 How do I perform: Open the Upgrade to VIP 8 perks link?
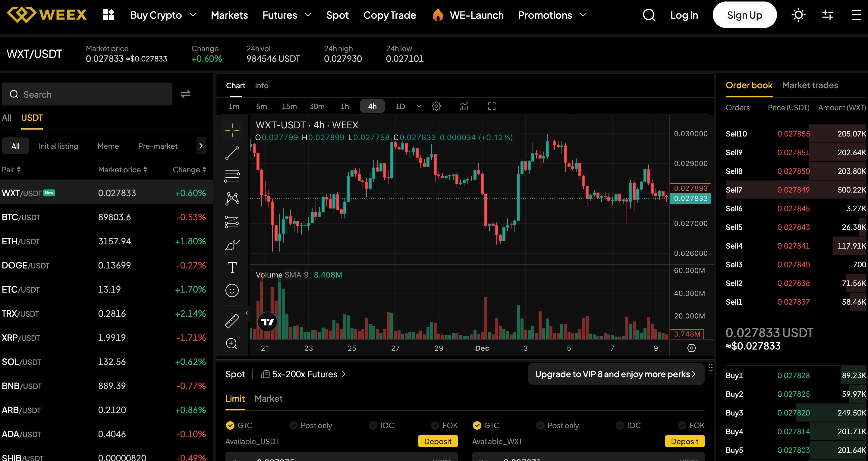click(616, 374)
